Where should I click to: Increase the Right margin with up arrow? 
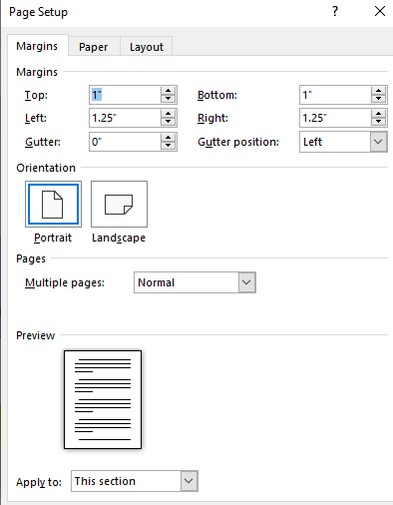point(378,114)
